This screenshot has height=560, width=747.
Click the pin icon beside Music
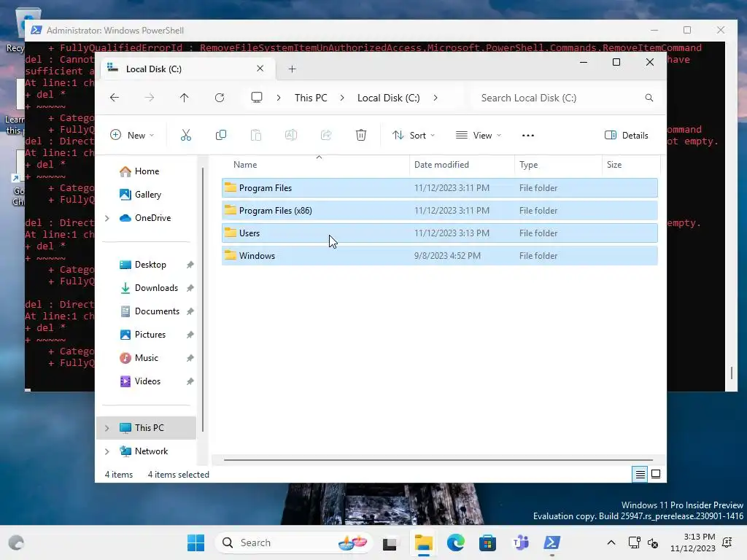click(x=190, y=358)
